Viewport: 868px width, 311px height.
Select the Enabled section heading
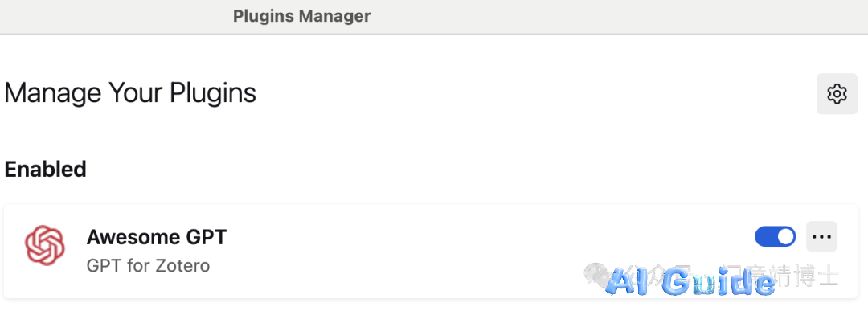tap(45, 169)
